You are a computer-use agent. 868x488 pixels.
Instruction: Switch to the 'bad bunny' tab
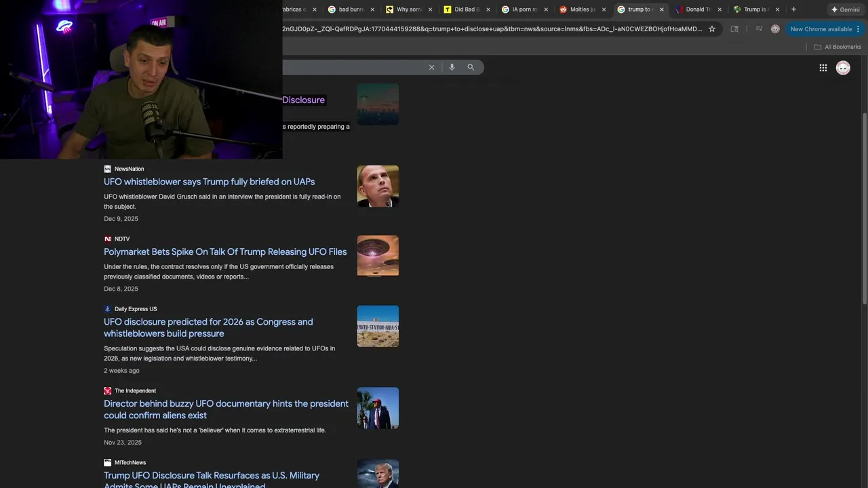pyautogui.click(x=351, y=9)
